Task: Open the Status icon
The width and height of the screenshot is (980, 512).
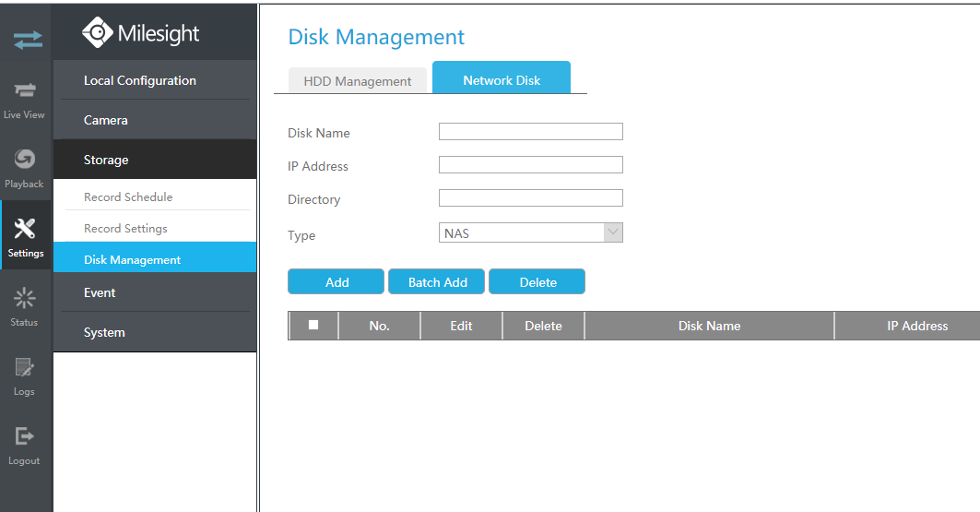Action: 25,298
